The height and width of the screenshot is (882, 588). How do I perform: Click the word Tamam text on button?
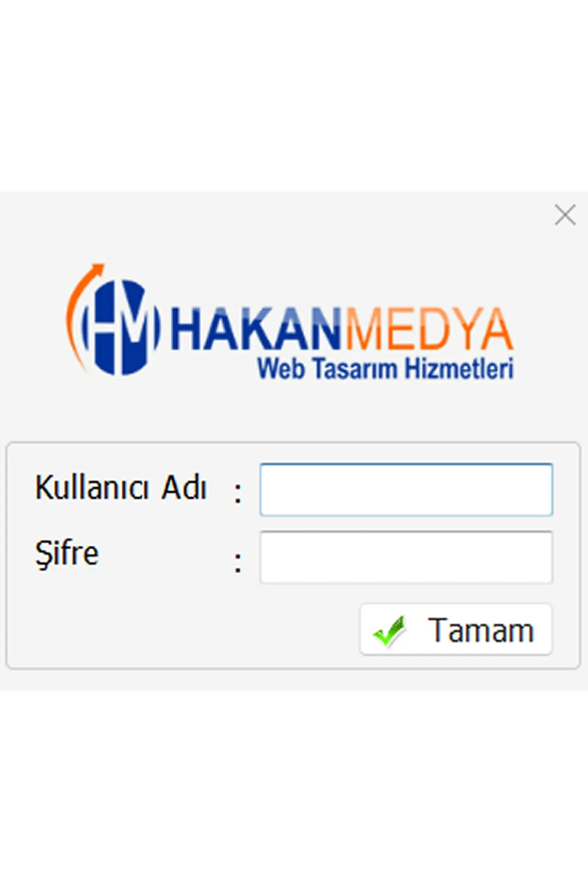click(481, 631)
